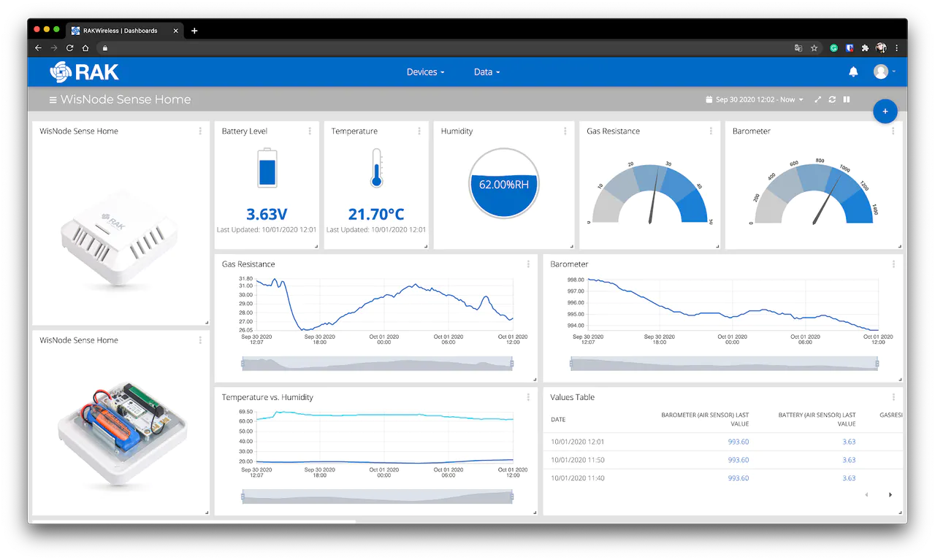The width and height of the screenshot is (935, 560).
Task: Open Gas Resistance gauge widget options
Action: [x=711, y=131]
